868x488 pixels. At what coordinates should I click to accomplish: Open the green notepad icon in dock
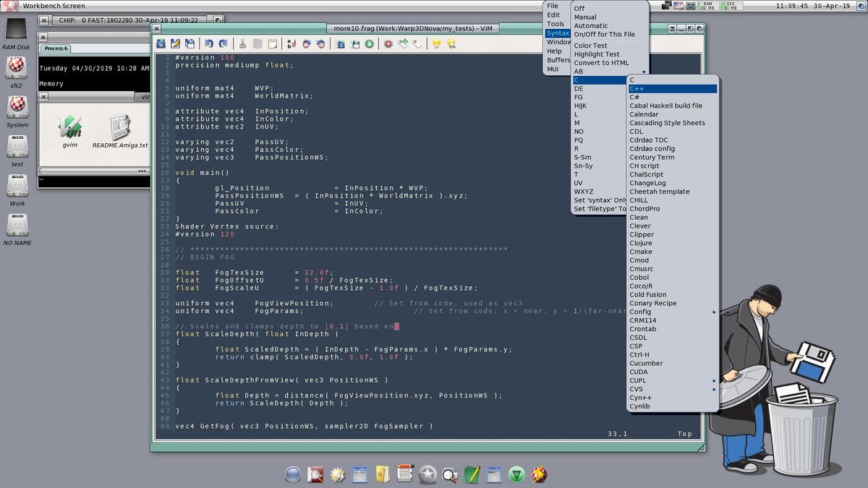(472, 474)
